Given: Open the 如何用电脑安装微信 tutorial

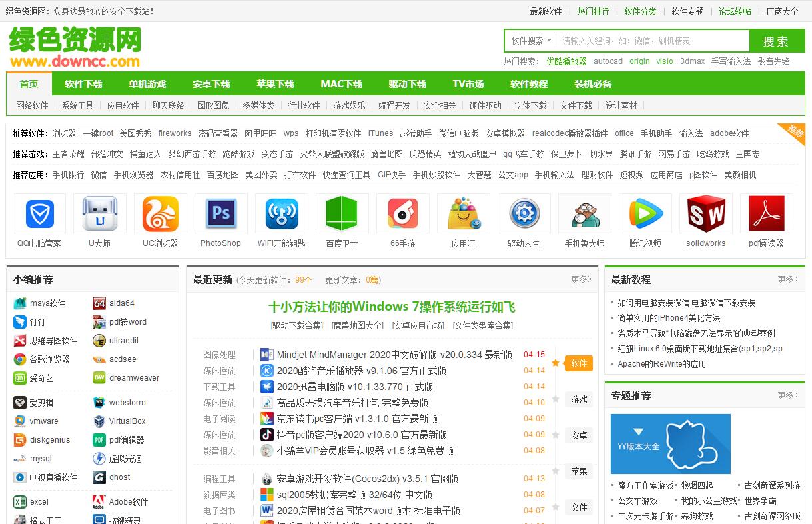Looking at the screenshot, I should coord(687,303).
